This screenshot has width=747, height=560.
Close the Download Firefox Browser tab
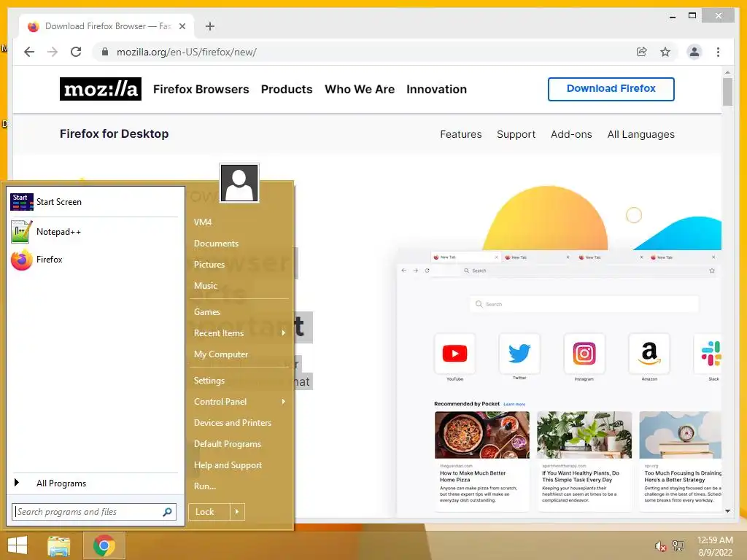click(x=182, y=26)
